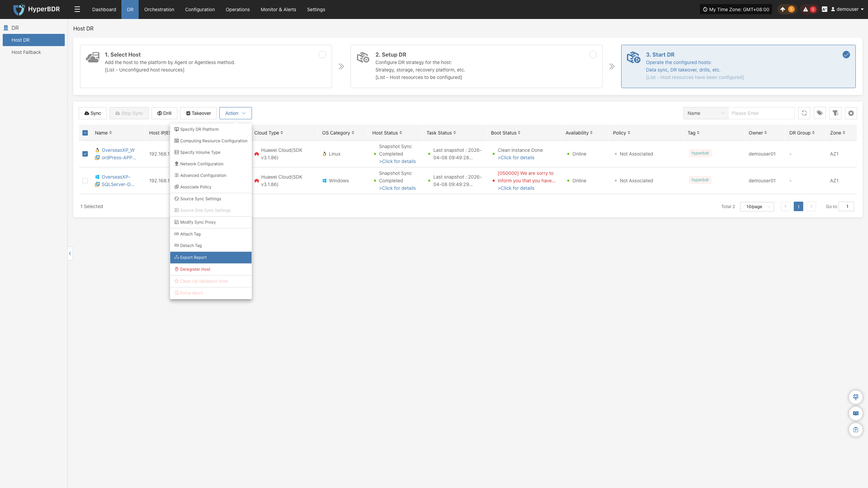Image resolution: width=868 pixels, height=488 pixels.
Task: Click the tag filter icon
Action: [820, 113]
